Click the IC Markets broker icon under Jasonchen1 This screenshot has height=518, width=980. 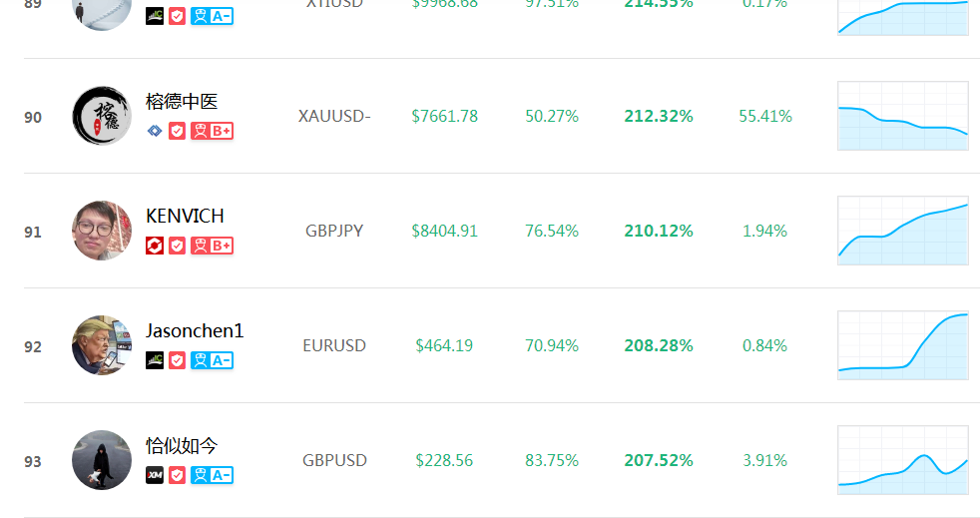(x=155, y=360)
